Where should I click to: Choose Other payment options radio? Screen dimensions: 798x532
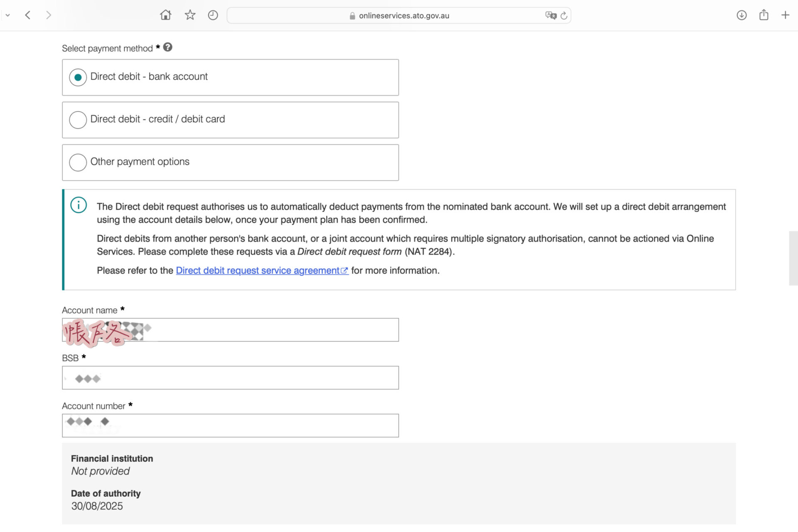pos(78,163)
